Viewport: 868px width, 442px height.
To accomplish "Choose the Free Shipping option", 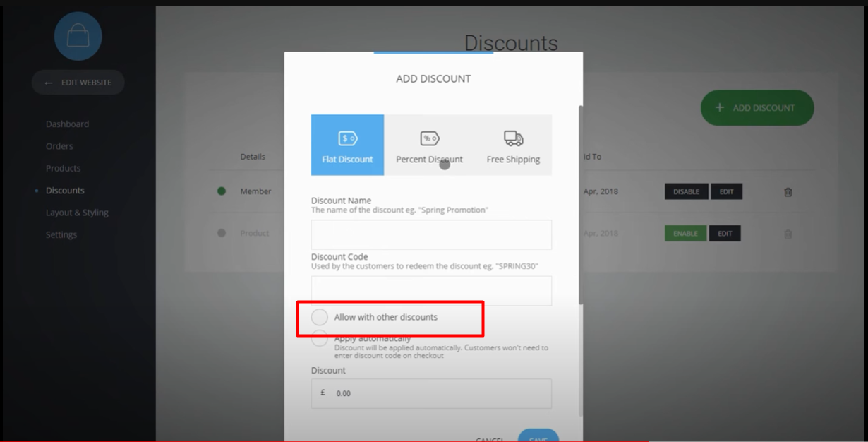I will (x=513, y=145).
